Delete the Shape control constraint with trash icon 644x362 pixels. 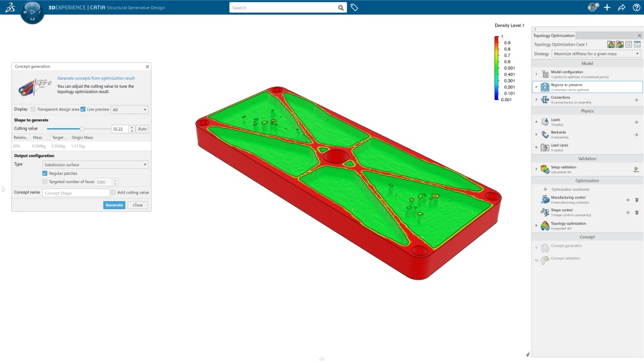637,213
